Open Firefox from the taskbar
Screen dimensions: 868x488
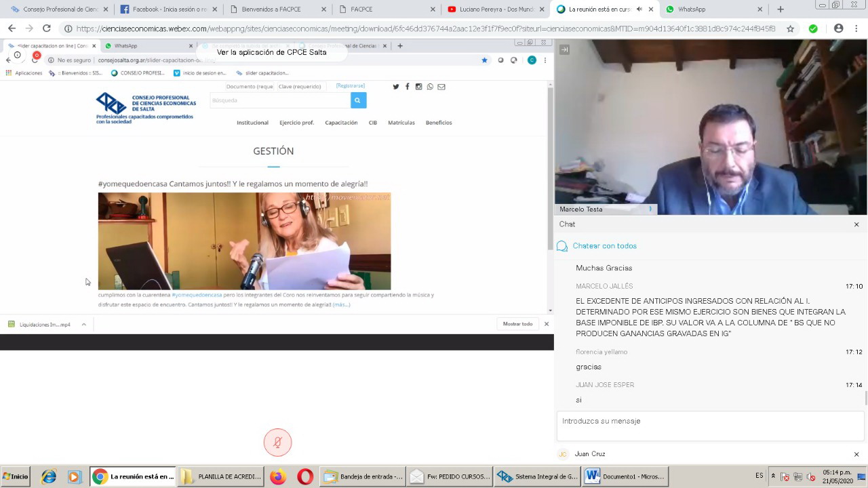(278, 476)
